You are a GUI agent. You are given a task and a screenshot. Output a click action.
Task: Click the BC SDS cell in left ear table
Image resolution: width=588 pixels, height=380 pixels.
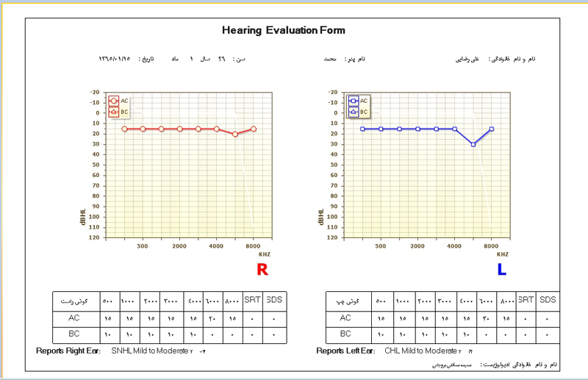pos(548,335)
